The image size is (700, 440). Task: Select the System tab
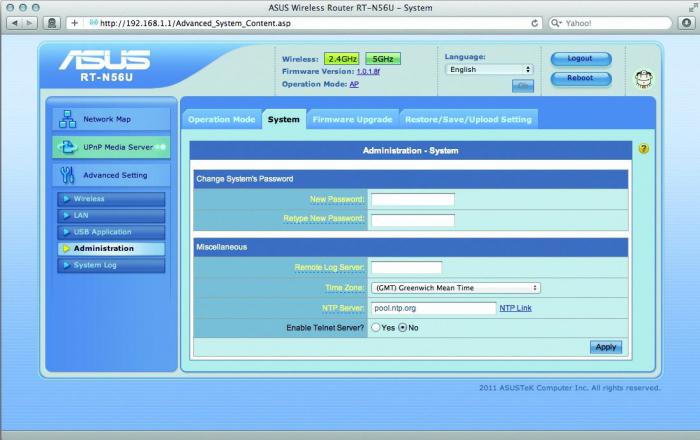pos(283,120)
